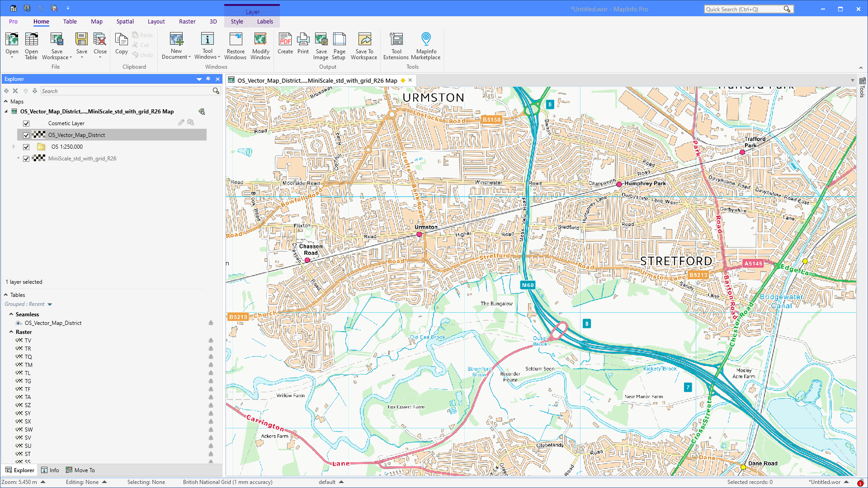Uncheck the MiniScale_std_with_grid_R26 layer
Screen dimensions: 868x488
(26, 159)
